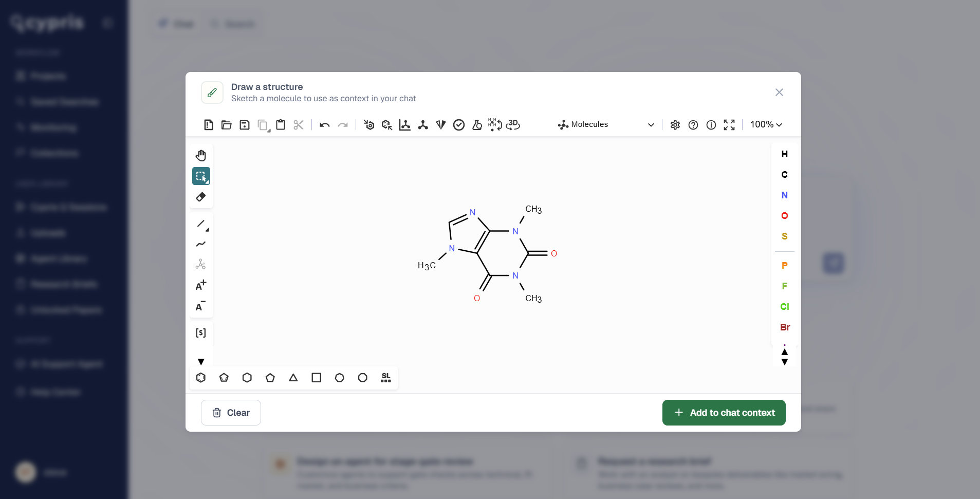Pick the Cyclooctane ring template

point(363,378)
